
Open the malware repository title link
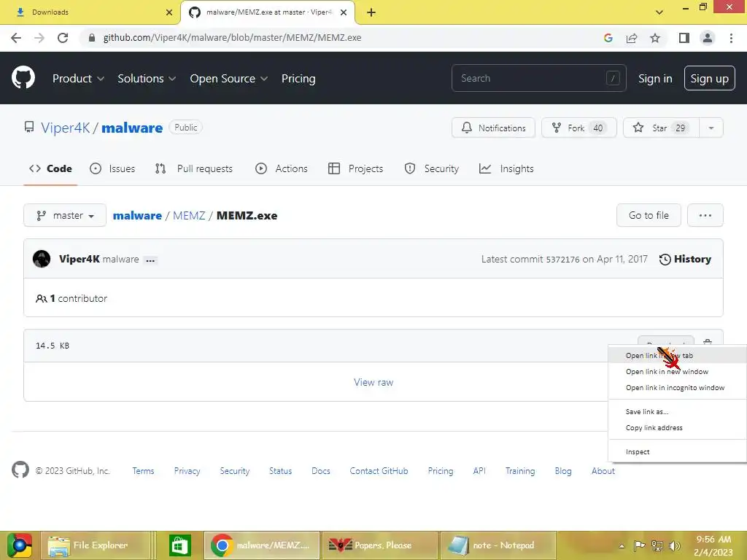(x=132, y=128)
